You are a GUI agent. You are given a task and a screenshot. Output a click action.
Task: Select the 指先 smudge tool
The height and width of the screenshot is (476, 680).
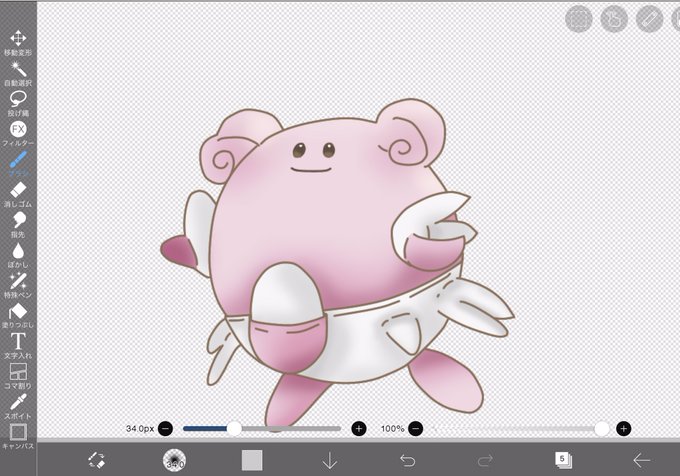(x=18, y=225)
